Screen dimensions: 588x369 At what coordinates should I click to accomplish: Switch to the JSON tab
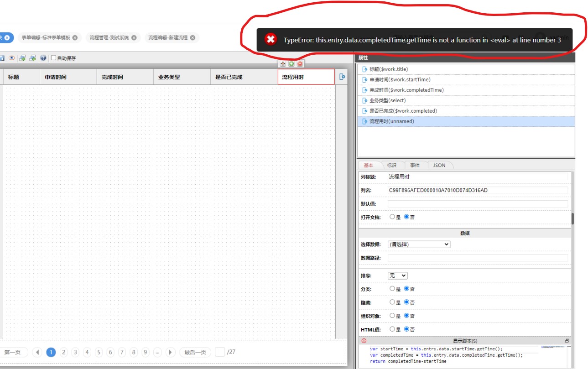[439, 165]
